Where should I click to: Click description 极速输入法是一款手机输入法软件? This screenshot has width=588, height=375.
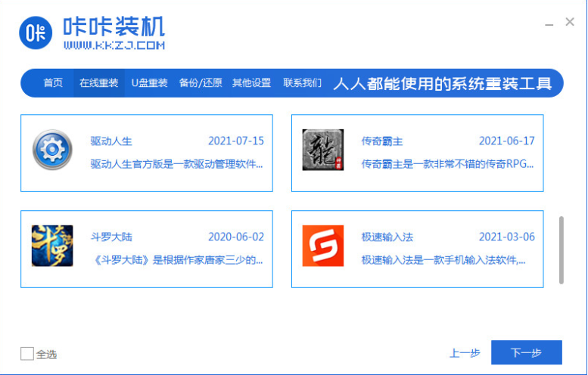(x=443, y=260)
